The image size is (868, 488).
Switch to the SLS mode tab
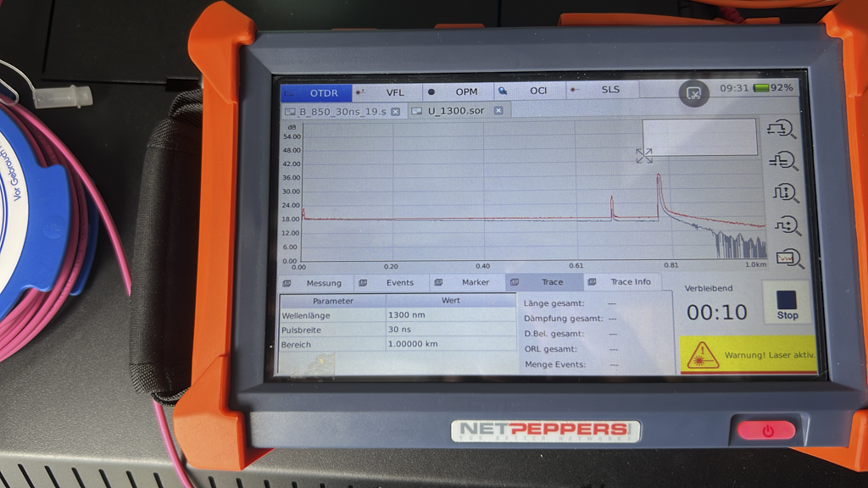click(603, 89)
